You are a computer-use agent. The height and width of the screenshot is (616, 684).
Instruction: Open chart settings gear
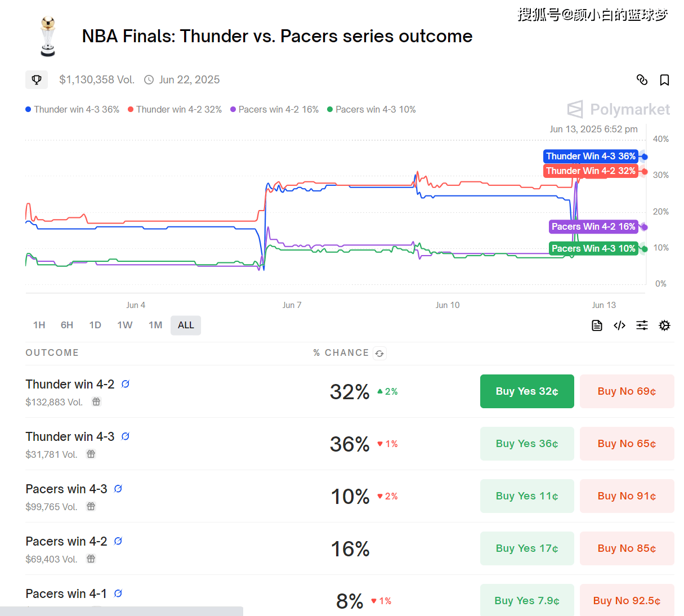coord(664,325)
